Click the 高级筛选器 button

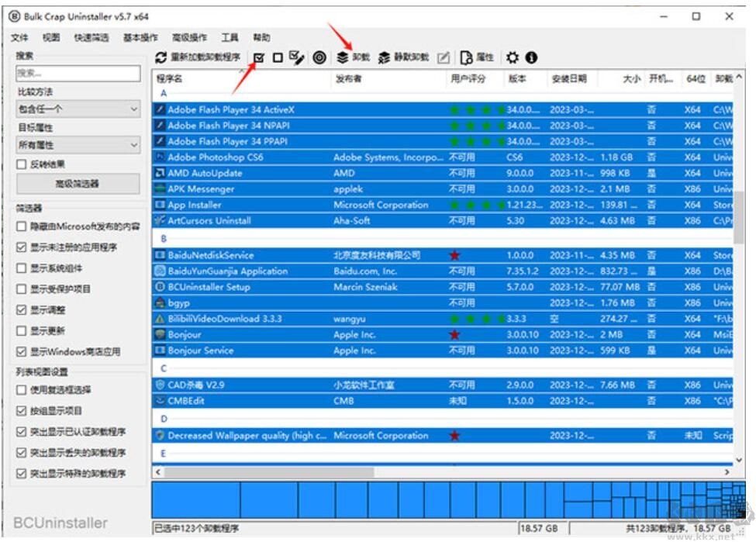78,181
